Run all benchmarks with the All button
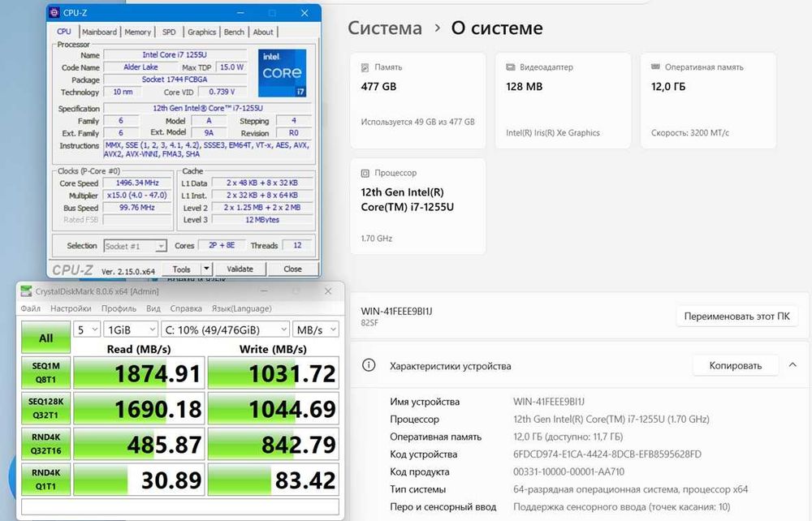This screenshot has width=812, height=521. [x=46, y=338]
